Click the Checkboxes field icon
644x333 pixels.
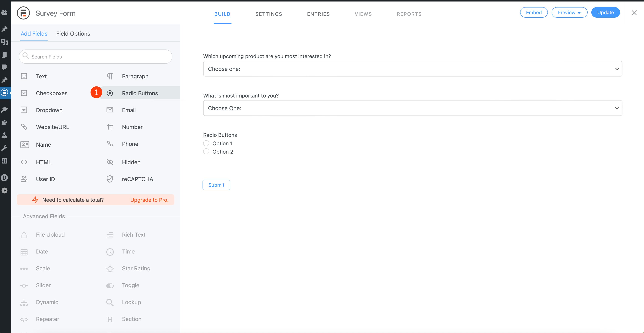24,93
